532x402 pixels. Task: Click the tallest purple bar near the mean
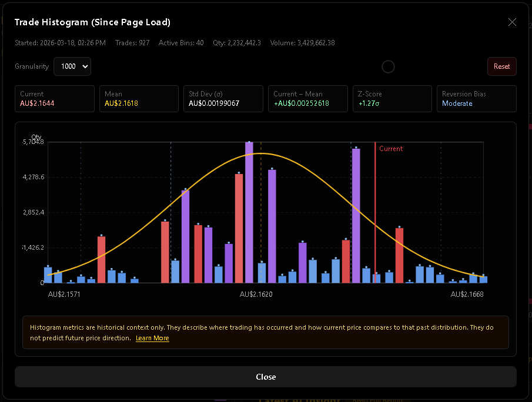[x=249, y=212]
